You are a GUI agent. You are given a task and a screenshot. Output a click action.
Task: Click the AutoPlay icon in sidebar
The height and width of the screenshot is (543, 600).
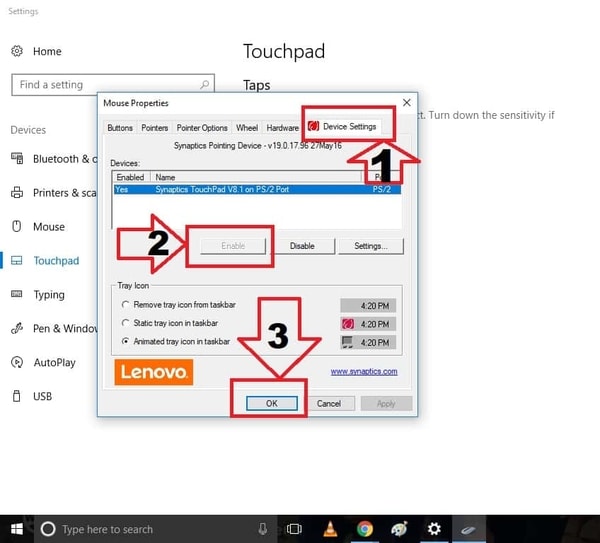(17, 362)
